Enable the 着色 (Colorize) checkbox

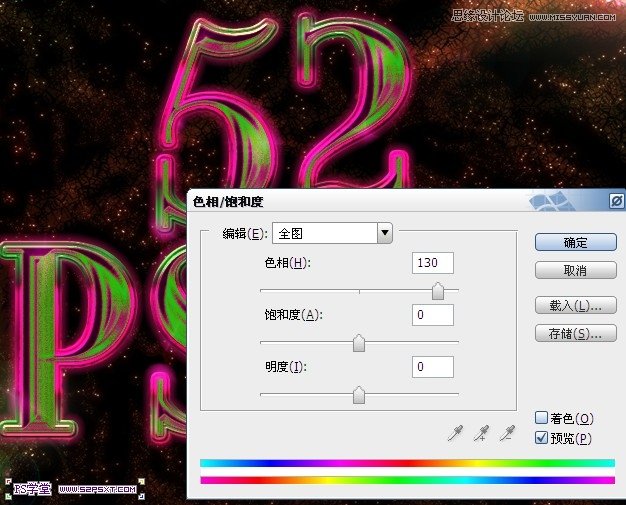(x=541, y=418)
